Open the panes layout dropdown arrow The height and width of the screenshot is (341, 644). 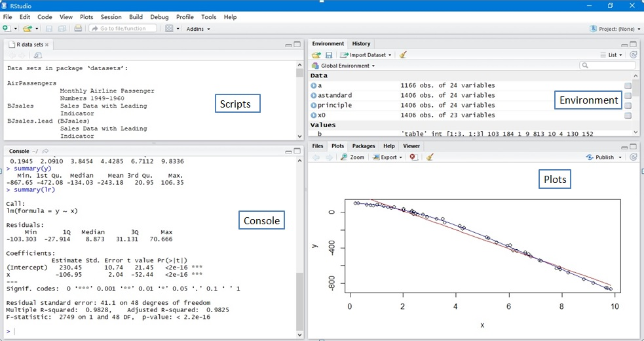point(178,29)
